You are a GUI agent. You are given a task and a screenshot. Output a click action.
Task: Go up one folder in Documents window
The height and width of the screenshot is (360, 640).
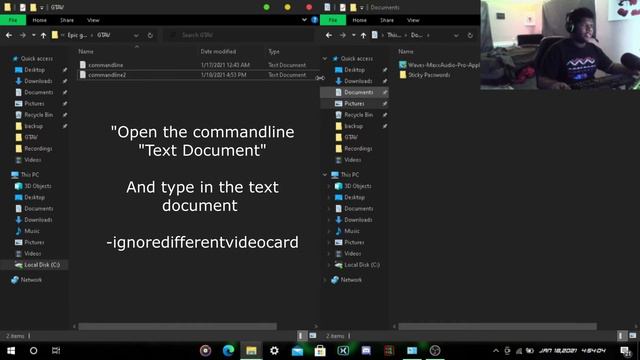tap(363, 36)
